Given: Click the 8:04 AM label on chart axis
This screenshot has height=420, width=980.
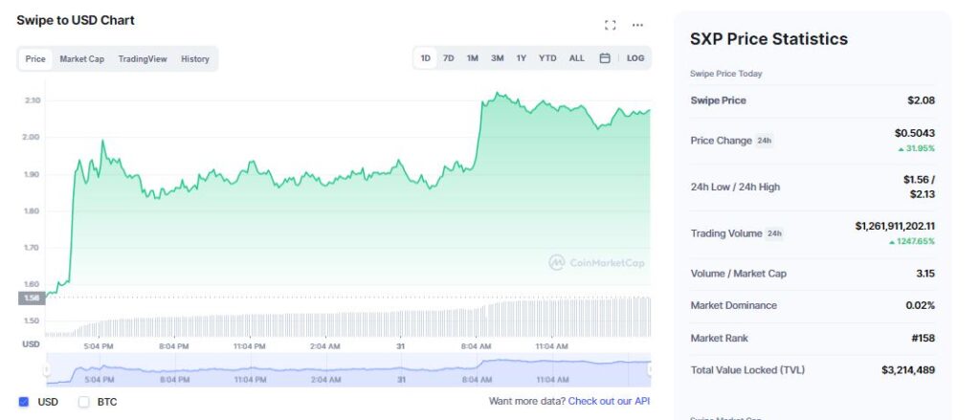Looking at the screenshot, I should point(477,345).
